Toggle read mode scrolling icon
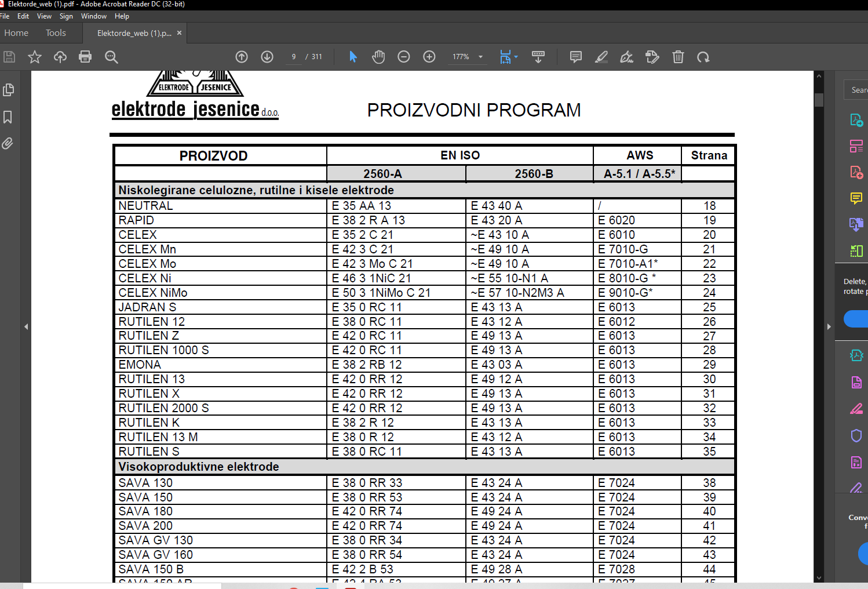The width and height of the screenshot is (868, 589). 538,57
